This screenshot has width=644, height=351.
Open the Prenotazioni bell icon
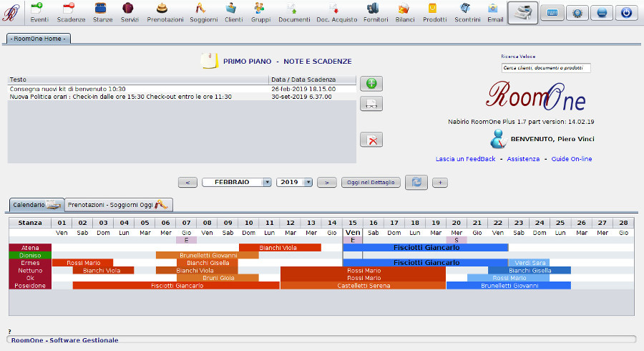(x=165, y=12)
